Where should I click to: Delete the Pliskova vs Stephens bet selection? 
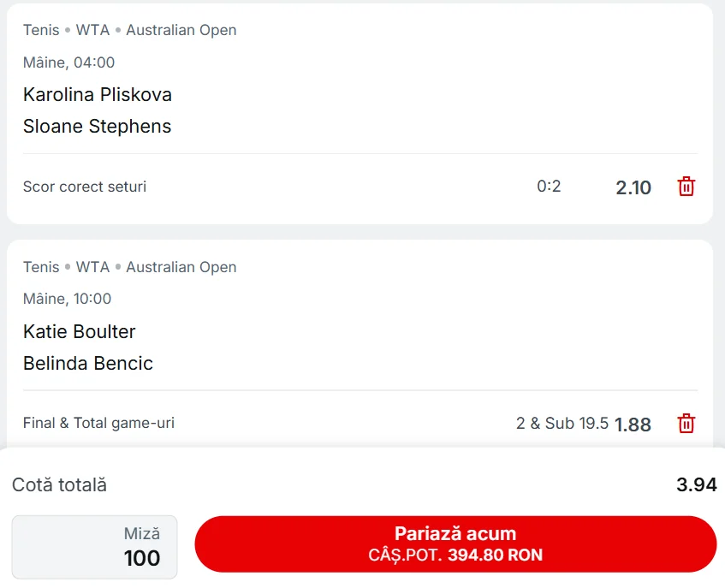pyautogui.click(x=686, y=187)
